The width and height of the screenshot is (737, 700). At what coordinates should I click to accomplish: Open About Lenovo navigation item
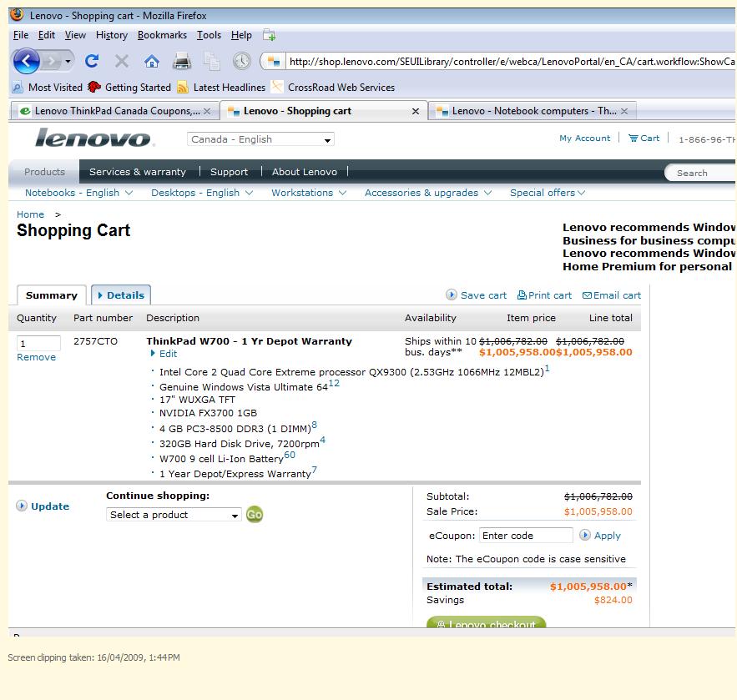304,172
